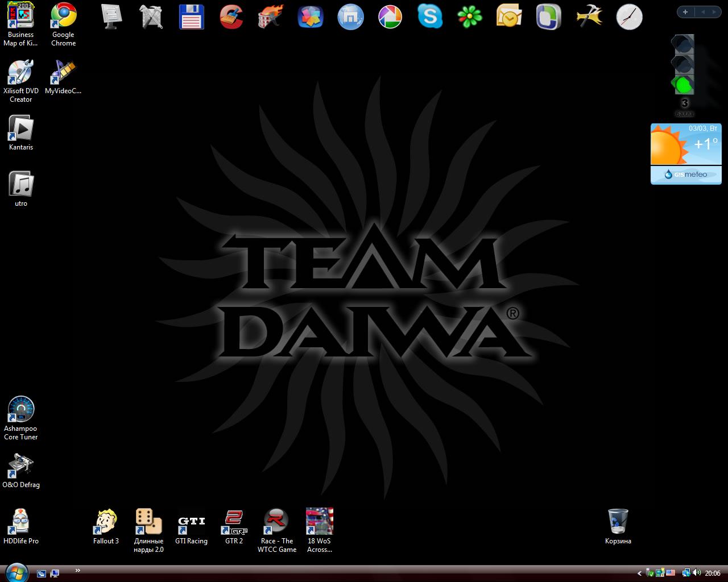728x582 pixels.
Task: Launch Race - The WTCC Game
Action: (276, 522)
